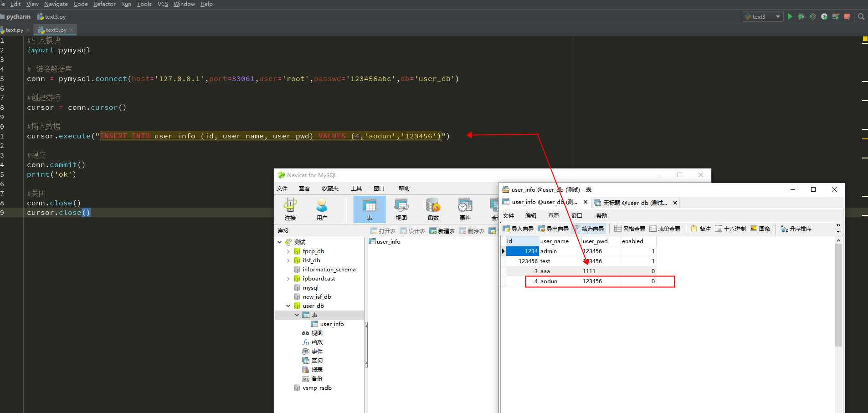Image resolution: width=868 pixels, height=413 pixels.
Task: Switch to the text.py editor tab
Action: 14,30
